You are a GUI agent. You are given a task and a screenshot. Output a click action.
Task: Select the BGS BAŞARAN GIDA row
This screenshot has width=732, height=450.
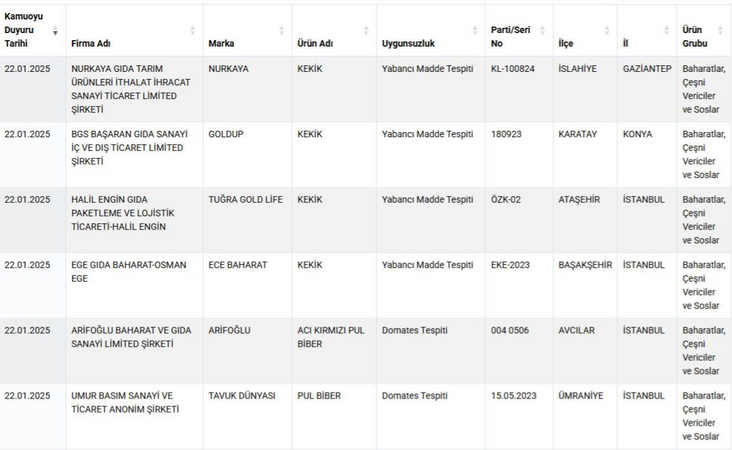366,155
